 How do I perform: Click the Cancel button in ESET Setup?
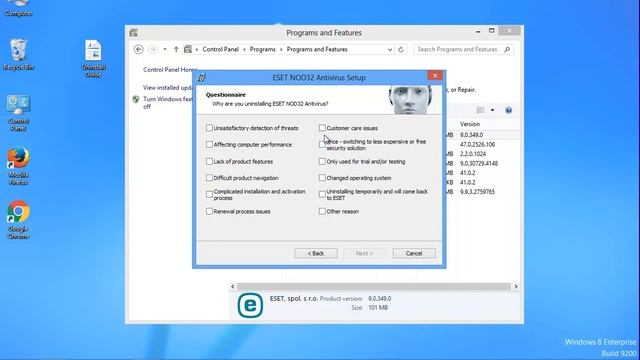point(414,253)
